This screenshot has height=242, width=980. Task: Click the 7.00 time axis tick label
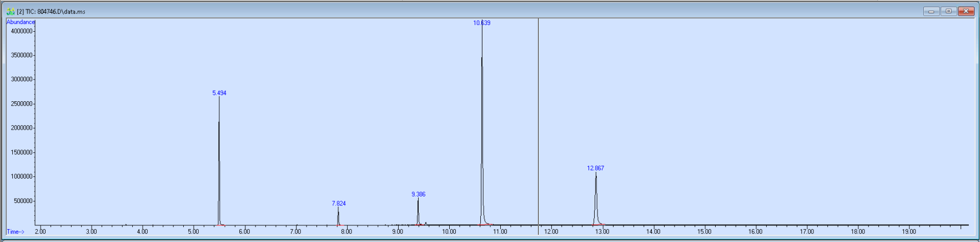tap(295, 231)
